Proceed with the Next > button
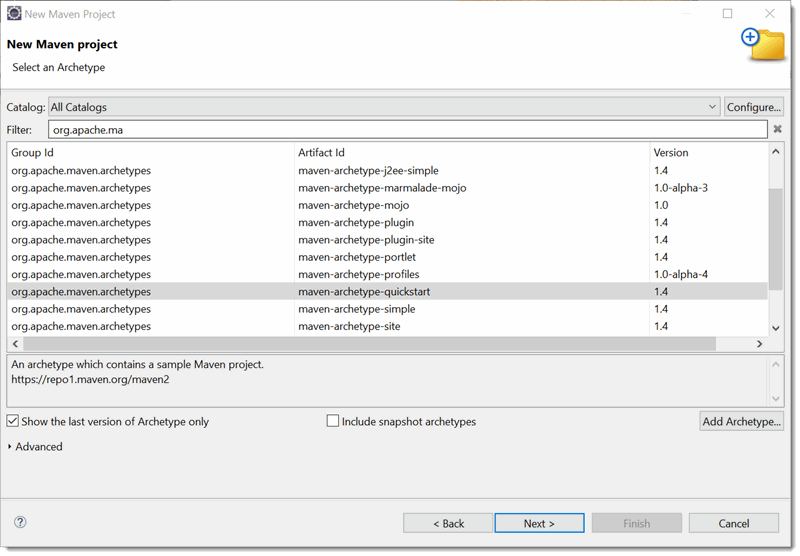Viewport: 800px width, 556px height. (539, 523)
